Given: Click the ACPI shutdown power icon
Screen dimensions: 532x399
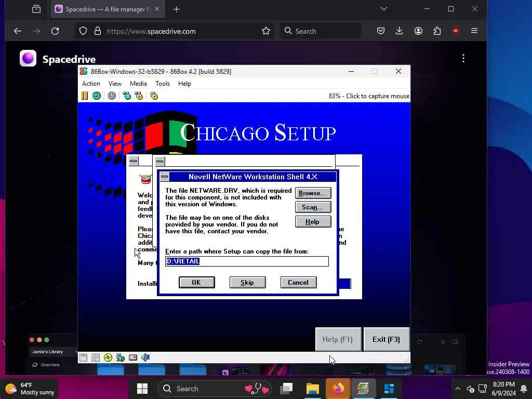Looking at the screenshot, I should [112, 96].
